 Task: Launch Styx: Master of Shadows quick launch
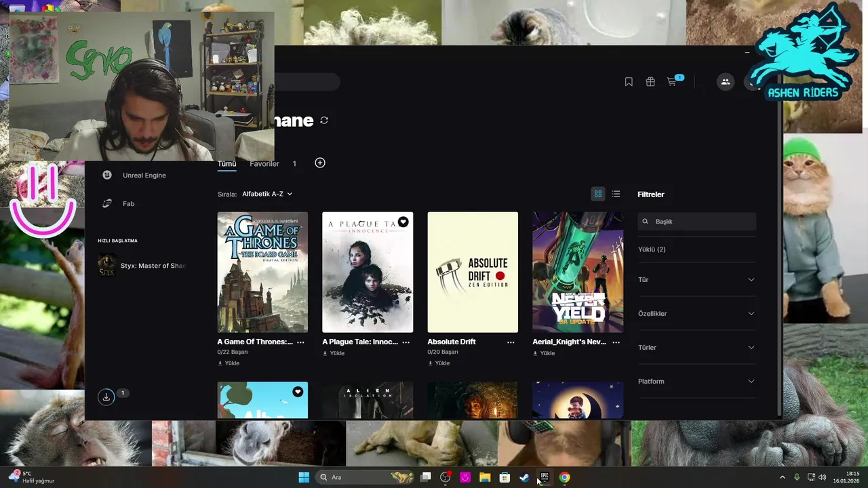pos(142,266)
